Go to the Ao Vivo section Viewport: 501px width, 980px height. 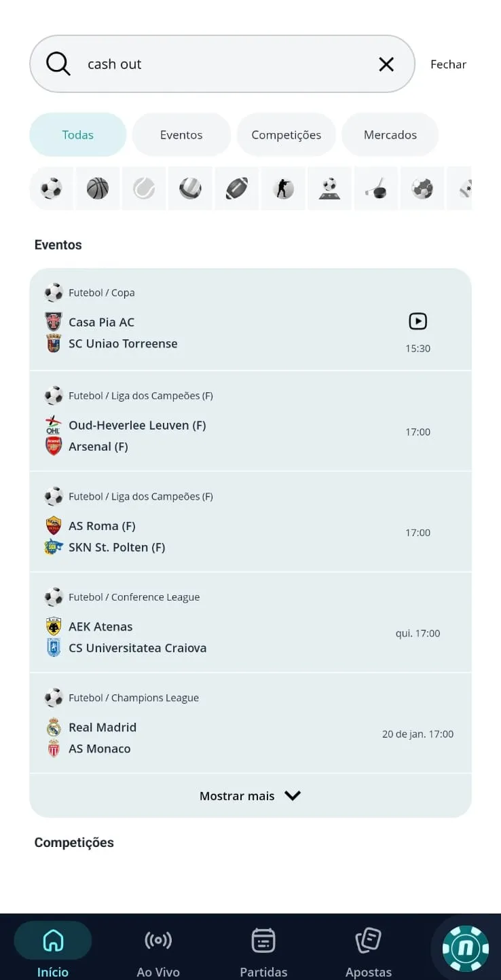pos(158,949)
